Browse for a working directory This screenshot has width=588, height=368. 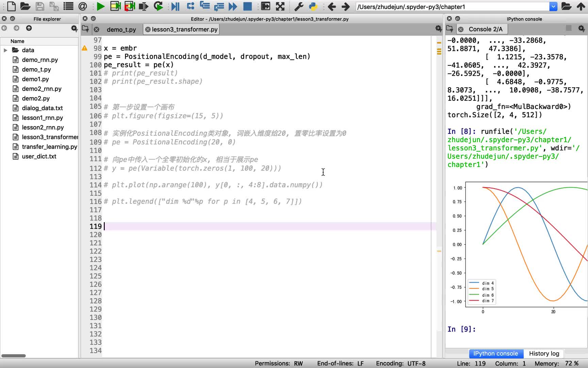click(566, 6)
